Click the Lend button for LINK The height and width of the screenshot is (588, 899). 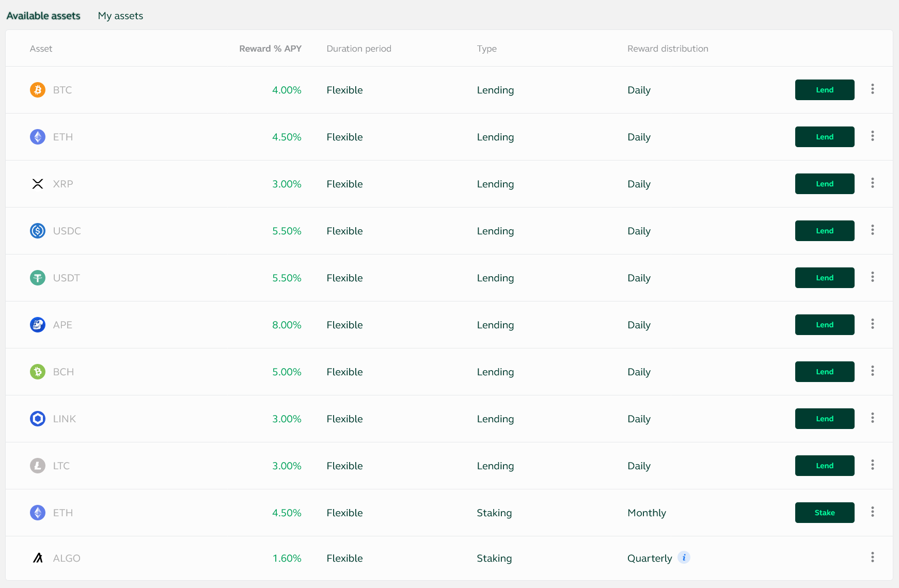825,419
